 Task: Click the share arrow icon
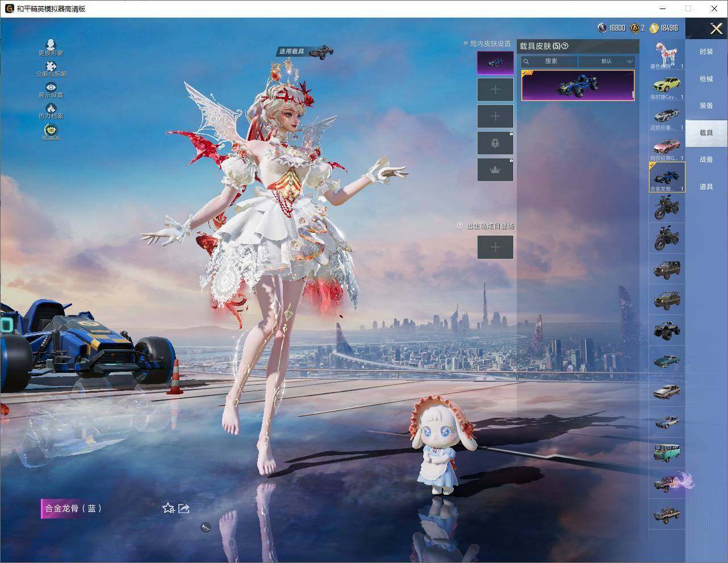pyautogui.click(x=183, y=508)
